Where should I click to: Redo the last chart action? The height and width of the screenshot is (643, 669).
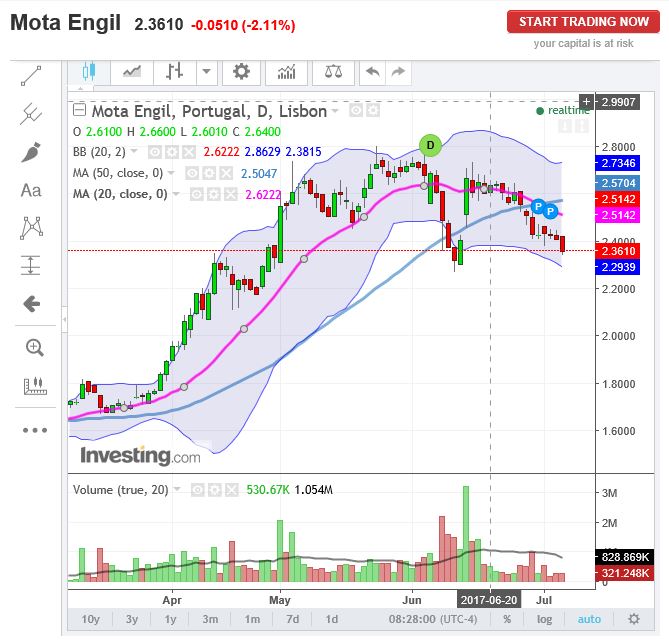[x=398, y=72]
